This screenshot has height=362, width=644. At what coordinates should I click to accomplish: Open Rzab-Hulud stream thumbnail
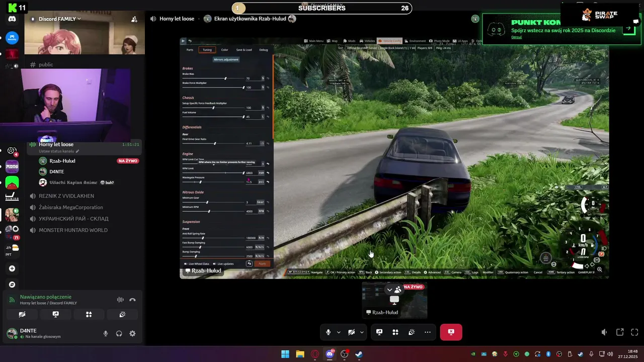click(x=395, y=300)
